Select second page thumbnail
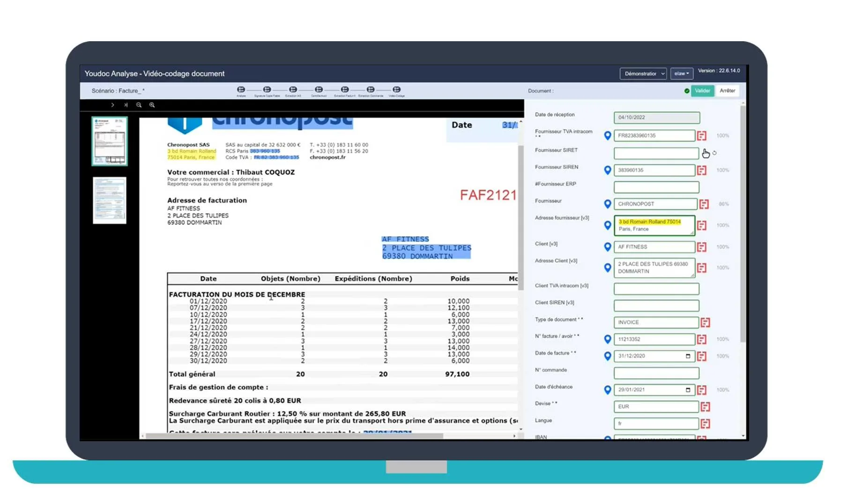This screenshot has height=504, width=847. 110,200
